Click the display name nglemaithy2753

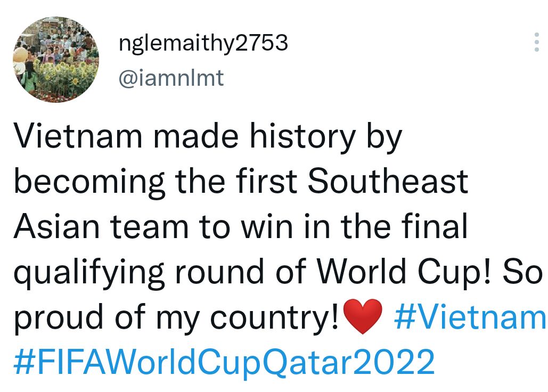click(x=203, y=43)
